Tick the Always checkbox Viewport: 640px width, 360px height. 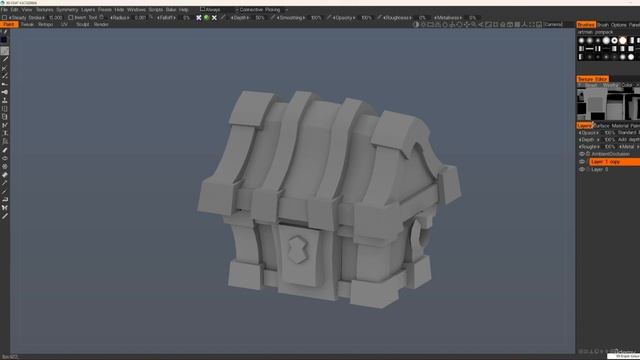tap(202, 9)
